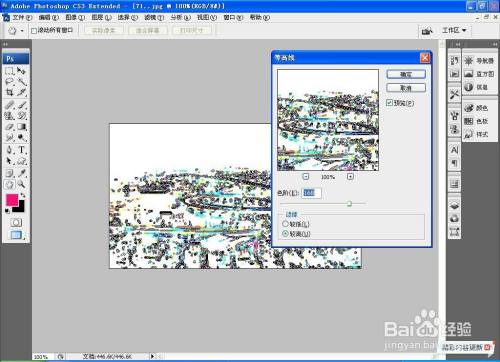Select the Dodge tool

tap(22, 137)
